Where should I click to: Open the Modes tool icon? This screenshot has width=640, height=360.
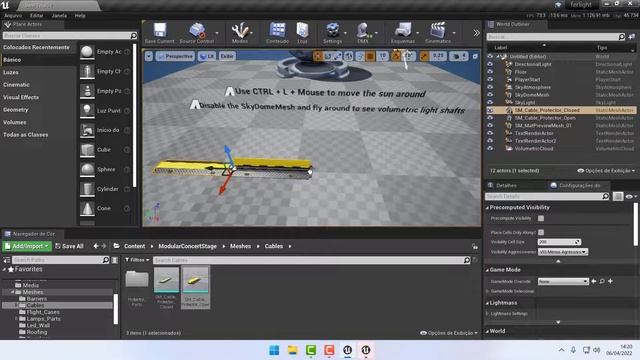(240, 31)
